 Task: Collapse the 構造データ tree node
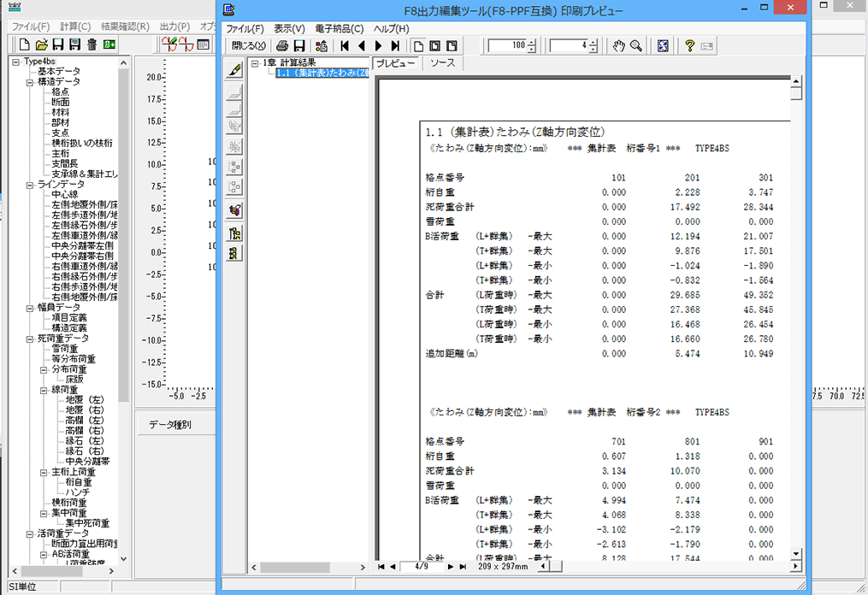(30, 82)
